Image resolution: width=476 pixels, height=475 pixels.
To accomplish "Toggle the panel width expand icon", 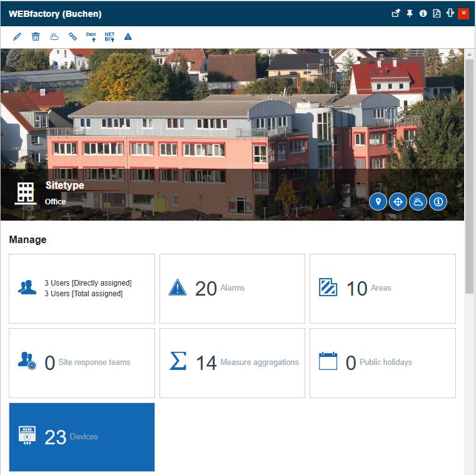I will [450, 13].
